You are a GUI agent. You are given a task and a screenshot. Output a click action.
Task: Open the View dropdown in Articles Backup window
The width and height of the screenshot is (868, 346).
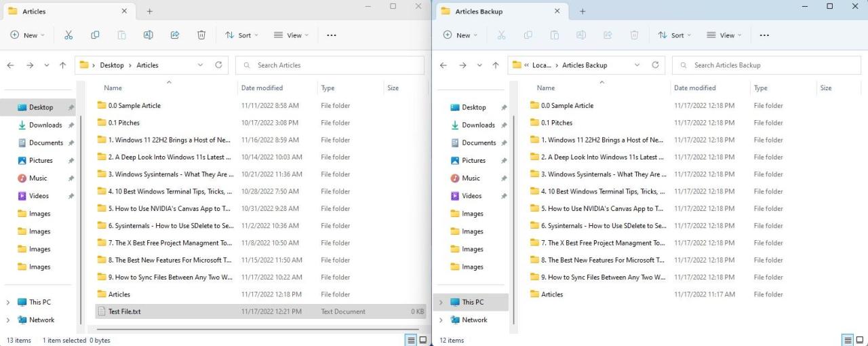pos(724,35)
